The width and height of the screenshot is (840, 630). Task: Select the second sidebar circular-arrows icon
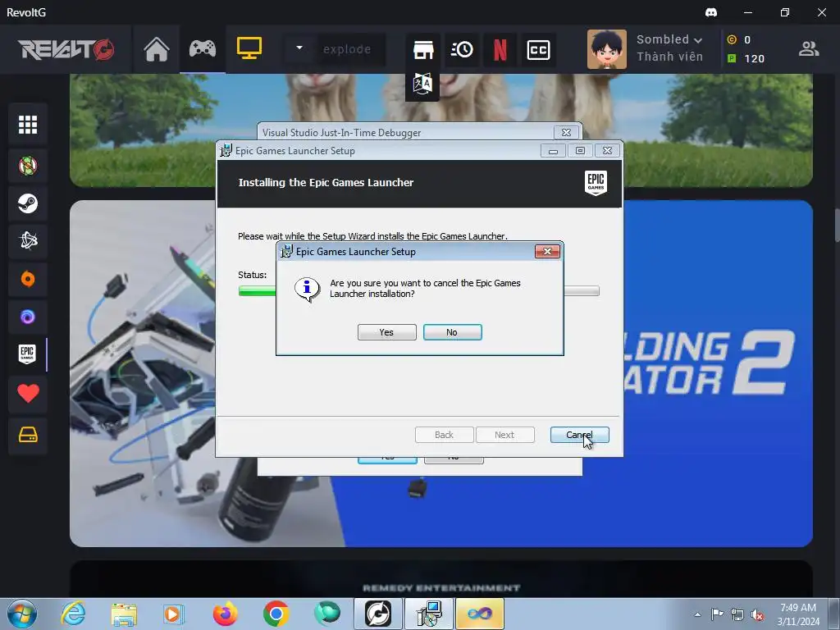tap(28, 166)
